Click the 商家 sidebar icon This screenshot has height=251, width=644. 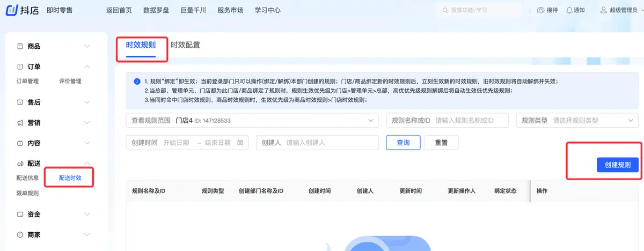click(x=20, y=235)
